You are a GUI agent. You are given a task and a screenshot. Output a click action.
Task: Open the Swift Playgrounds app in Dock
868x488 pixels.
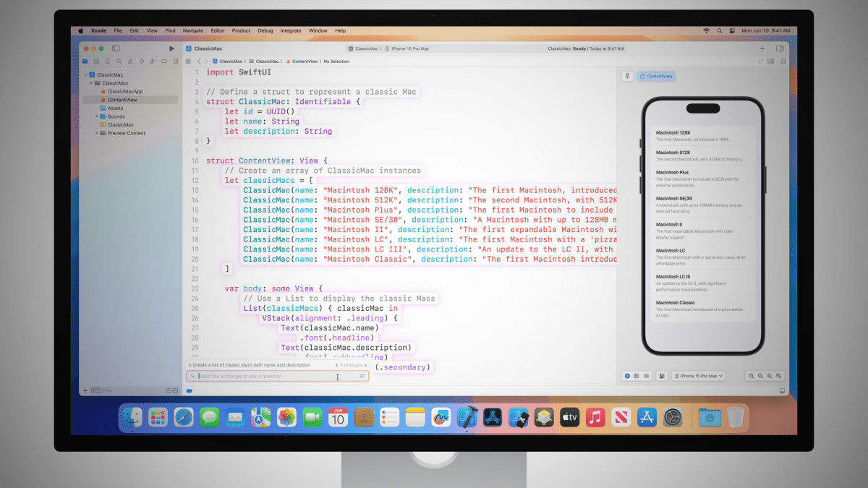pos(519,417)
